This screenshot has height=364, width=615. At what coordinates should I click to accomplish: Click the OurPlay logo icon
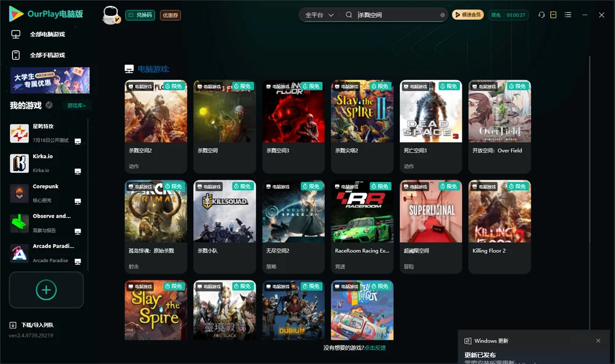point(16,14)
